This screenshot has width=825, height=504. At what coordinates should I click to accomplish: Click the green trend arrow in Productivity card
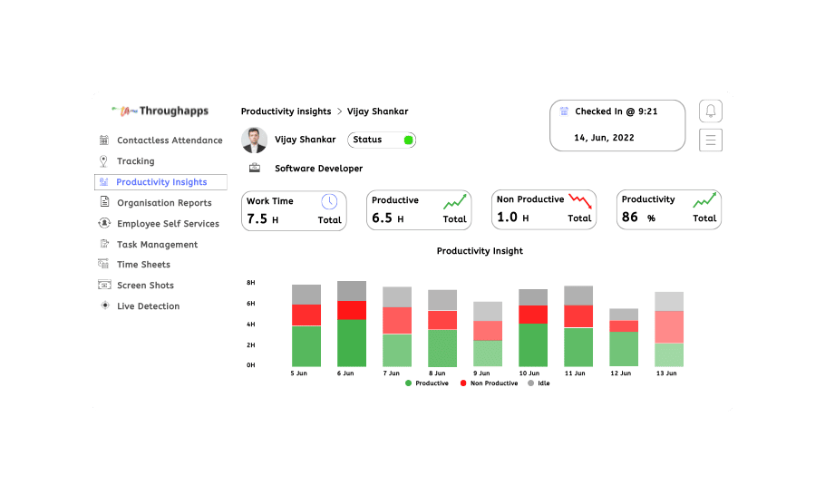click(x=704, y=200)
